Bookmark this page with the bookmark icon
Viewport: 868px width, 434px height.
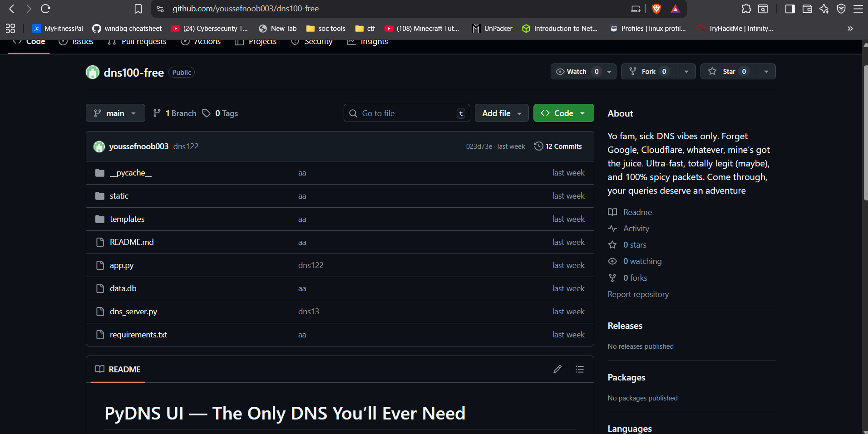(138, 9)
